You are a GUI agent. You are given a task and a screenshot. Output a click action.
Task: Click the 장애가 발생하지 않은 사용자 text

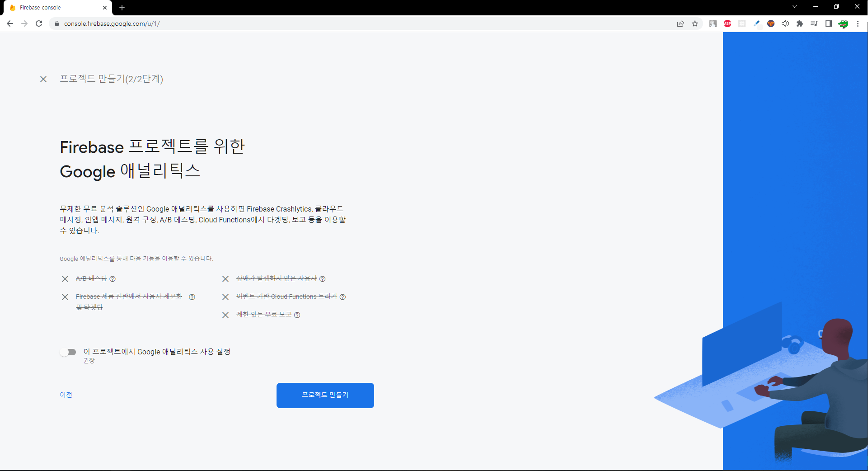pos(277,278)
